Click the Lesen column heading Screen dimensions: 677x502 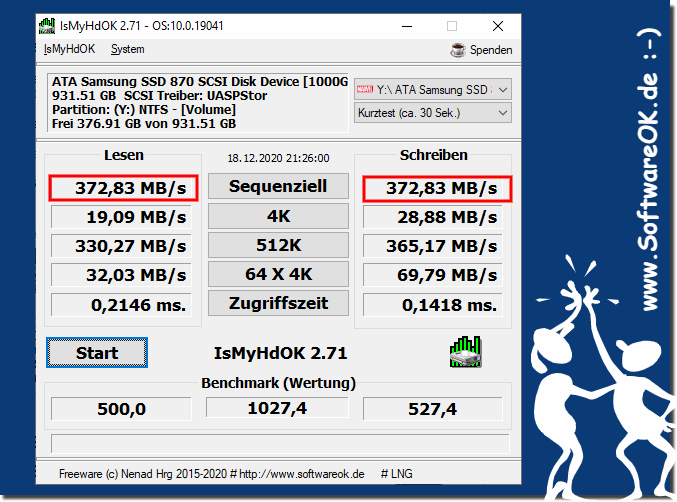tap(123, 155)
